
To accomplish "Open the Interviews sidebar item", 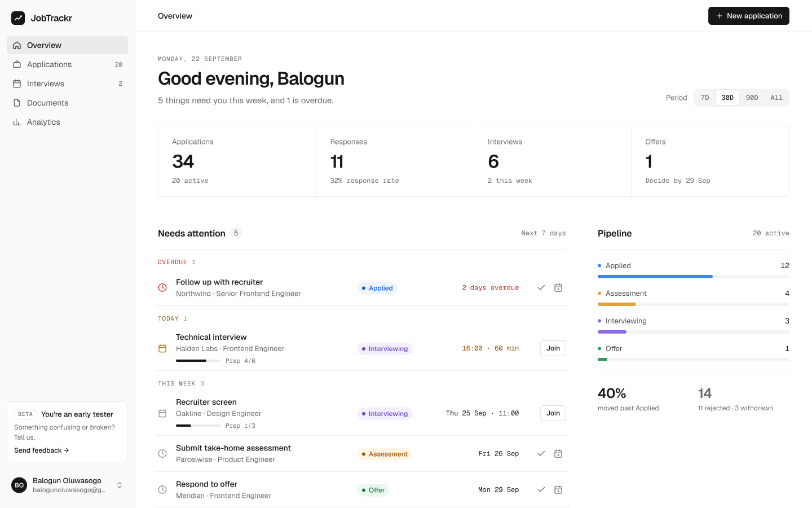I will [x=67, y=84].
